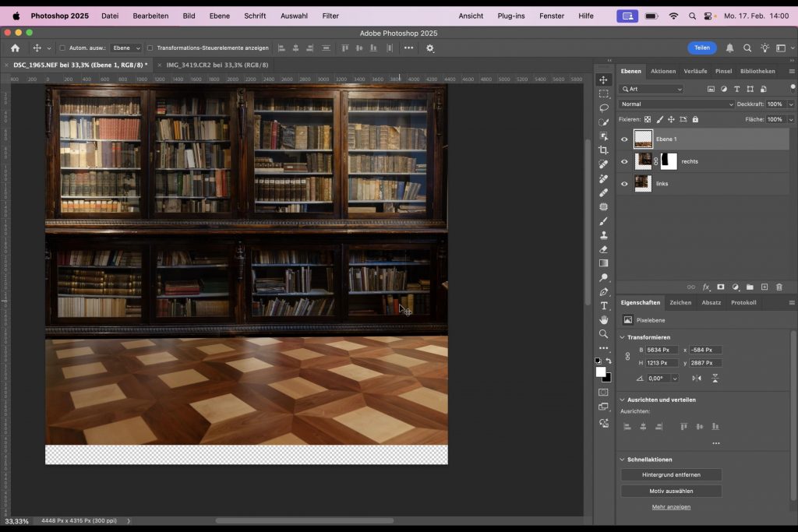Select the Lasso tool
The height and width of the screenshot is (532, 798).
[x=603, y=107]
